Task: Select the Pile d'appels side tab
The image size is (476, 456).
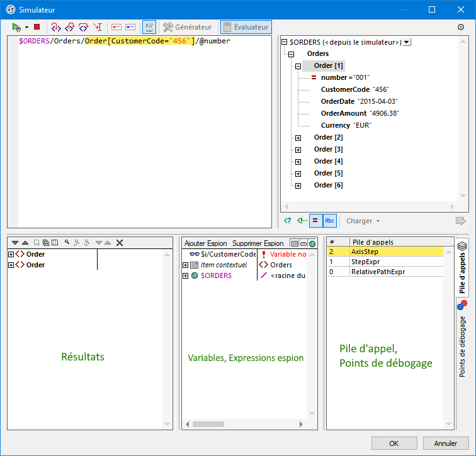Action: 462,267
